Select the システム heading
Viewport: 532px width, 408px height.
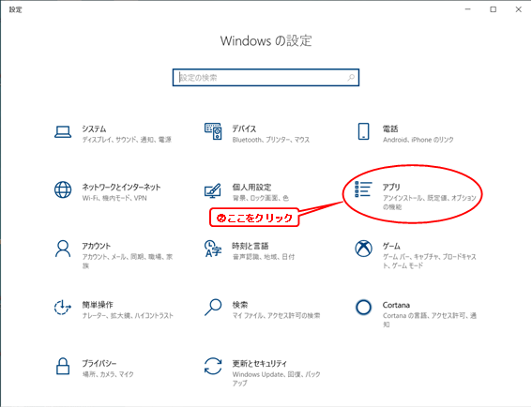(x=94, y=128)
